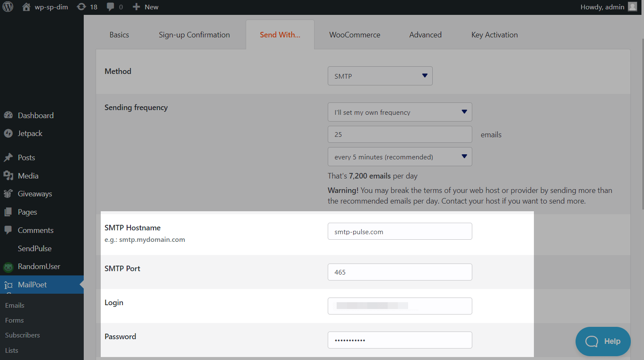
Task: Click the Help chat button
Action: tap(603, 341)
